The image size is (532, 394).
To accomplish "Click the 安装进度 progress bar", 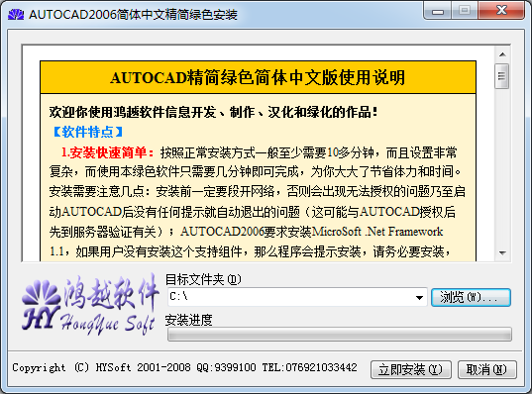I will [x=340, y=335].
